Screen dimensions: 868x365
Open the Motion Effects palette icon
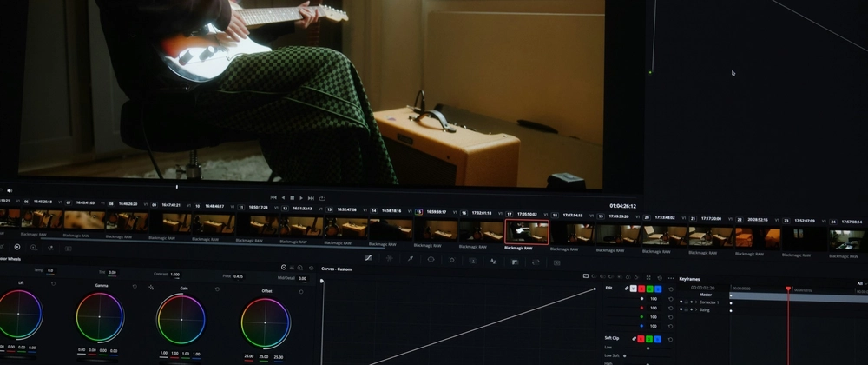68,249
